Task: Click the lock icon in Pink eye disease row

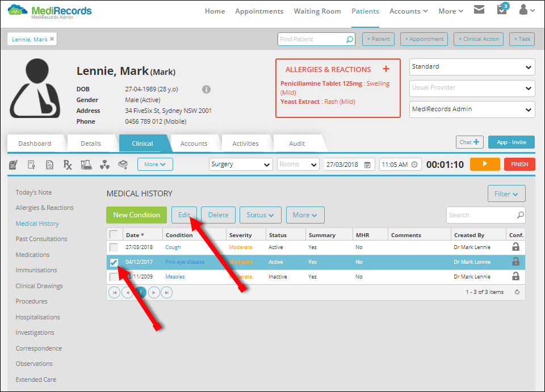Action: pyautogui.click(x=516, y=262)
